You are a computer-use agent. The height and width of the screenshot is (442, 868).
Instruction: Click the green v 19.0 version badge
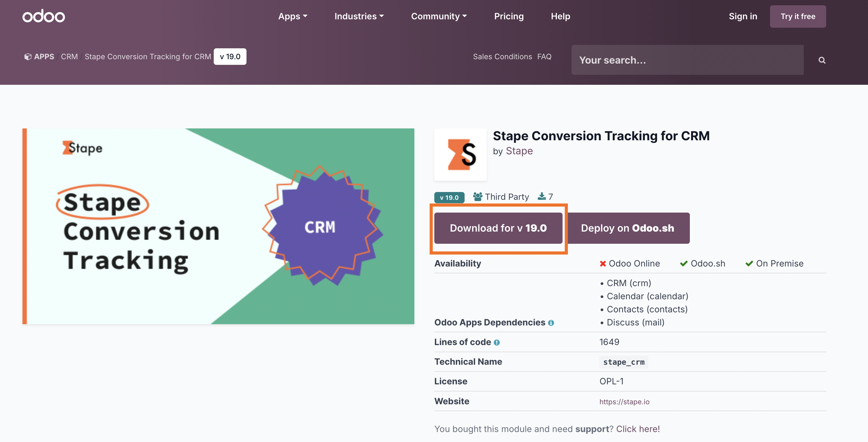(449, 197)
